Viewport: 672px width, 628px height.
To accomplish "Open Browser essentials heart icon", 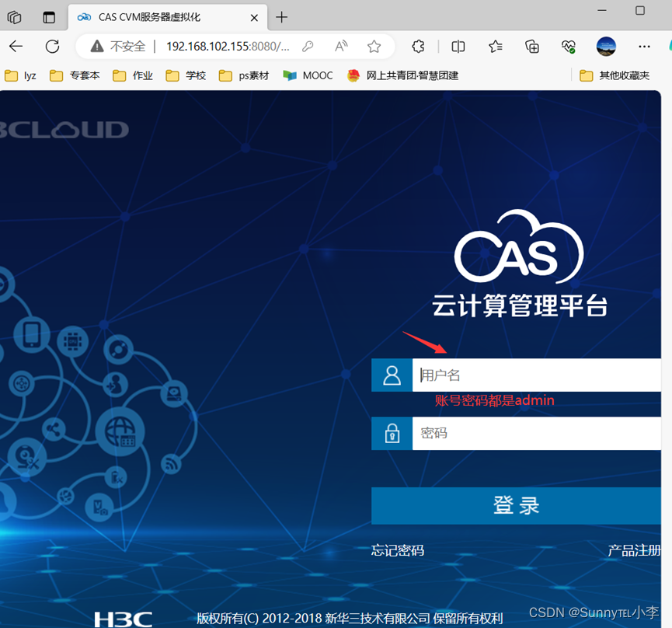I will (x=568, y=47).
